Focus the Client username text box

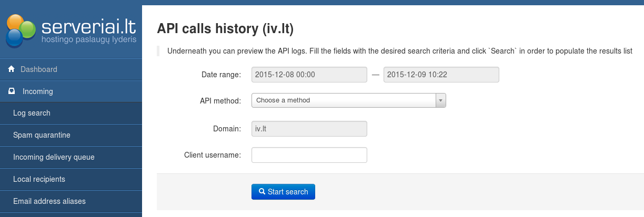click(x=309, y=155)
